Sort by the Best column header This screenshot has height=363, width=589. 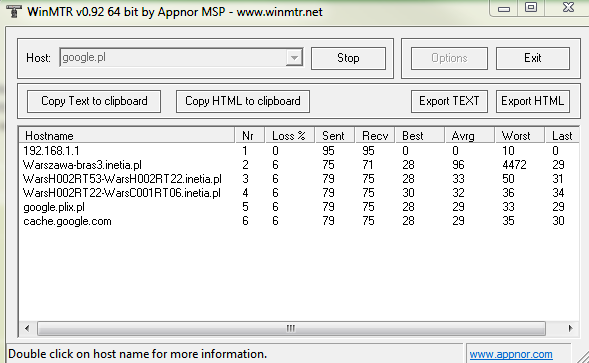pyautogui.click(x=420, y=136)
